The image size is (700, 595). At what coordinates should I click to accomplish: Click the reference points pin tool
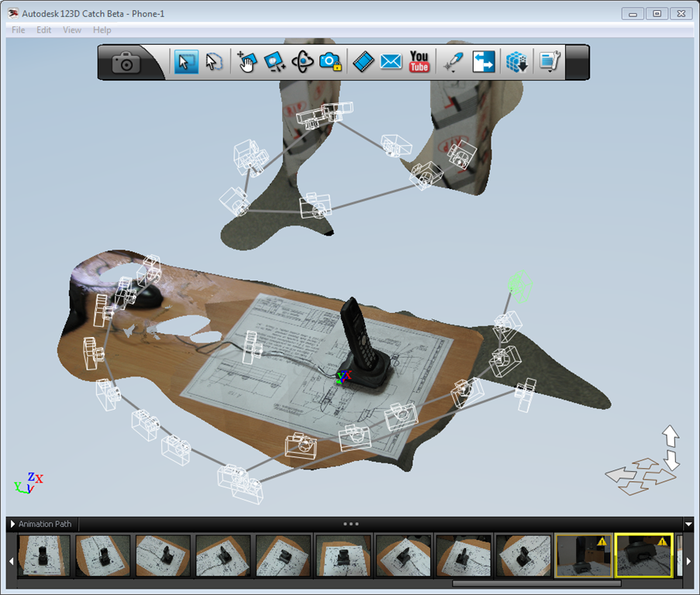click(x=454, y=61)
